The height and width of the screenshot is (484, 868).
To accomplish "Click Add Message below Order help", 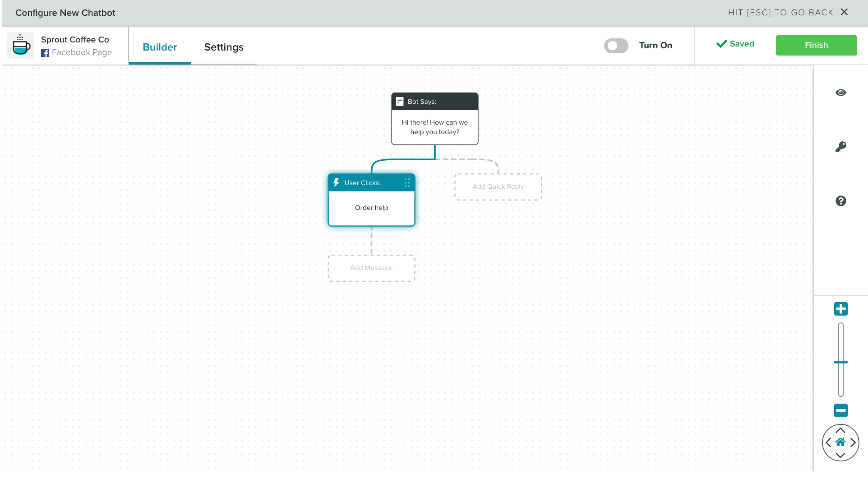I will [371, 268].
